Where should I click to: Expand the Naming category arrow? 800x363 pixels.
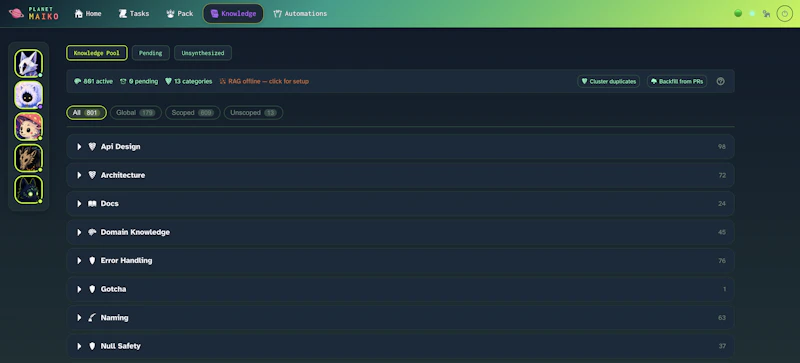[79, 318]
